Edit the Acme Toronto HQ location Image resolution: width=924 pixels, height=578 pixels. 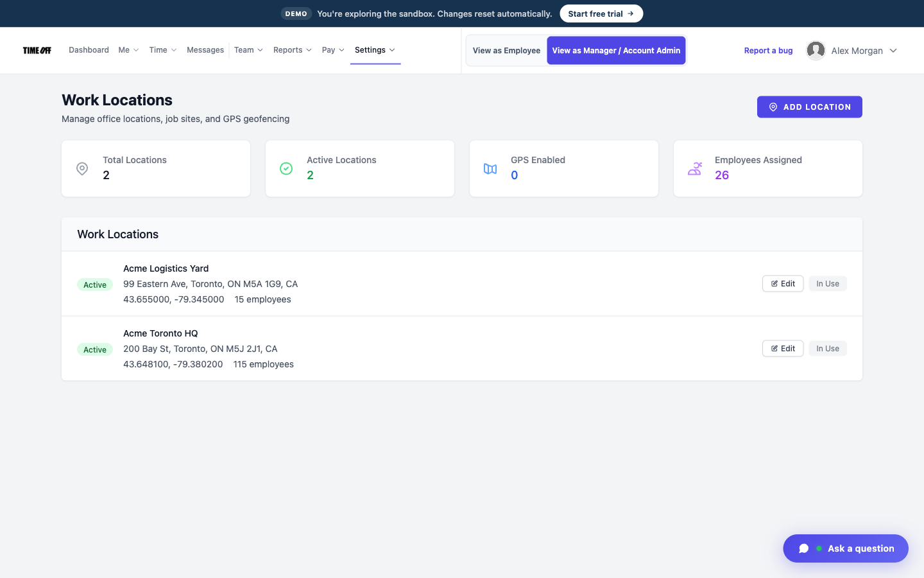click(x=783, y=349)
